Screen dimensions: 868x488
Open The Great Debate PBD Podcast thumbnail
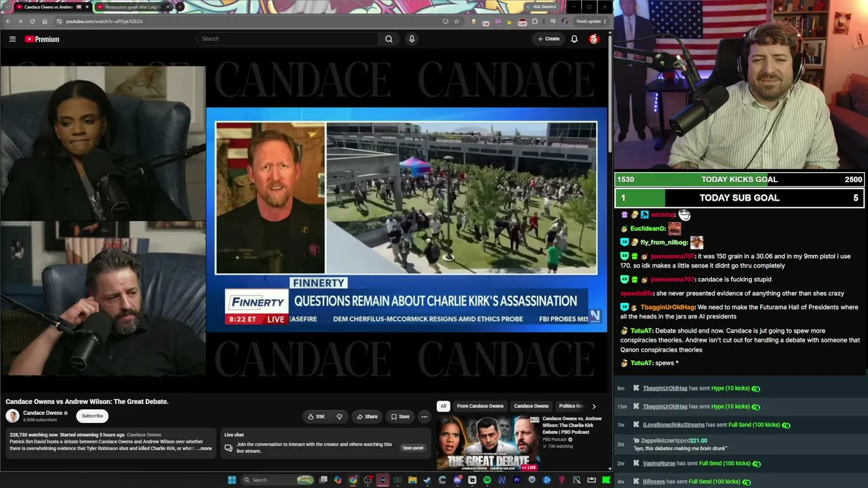(488, 443)
